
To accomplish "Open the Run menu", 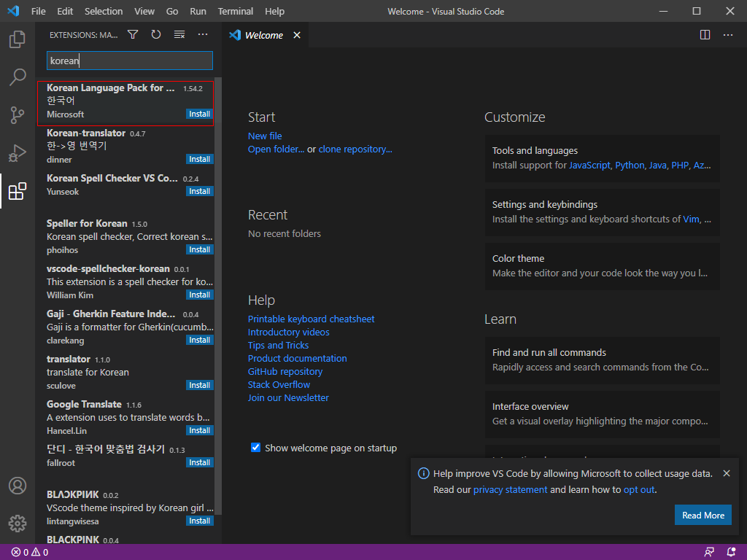I will click(x=198, y=12).
